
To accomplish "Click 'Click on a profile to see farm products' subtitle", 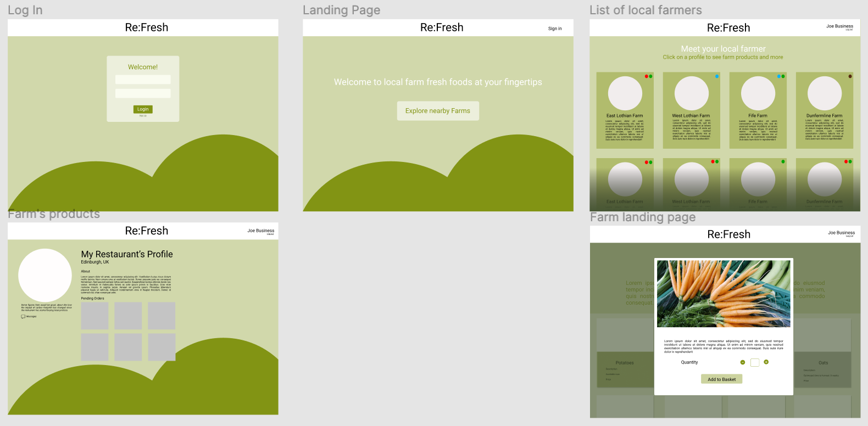I will pyautogui.click(x=723, y=57).
